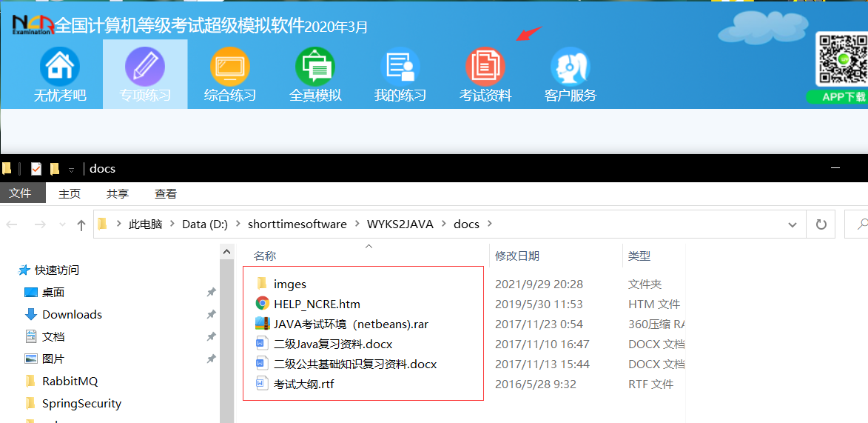This screenshot has height=423, width=868.
Task: Open quick access toolbar customize dropdown
Action: coord(72,170)
